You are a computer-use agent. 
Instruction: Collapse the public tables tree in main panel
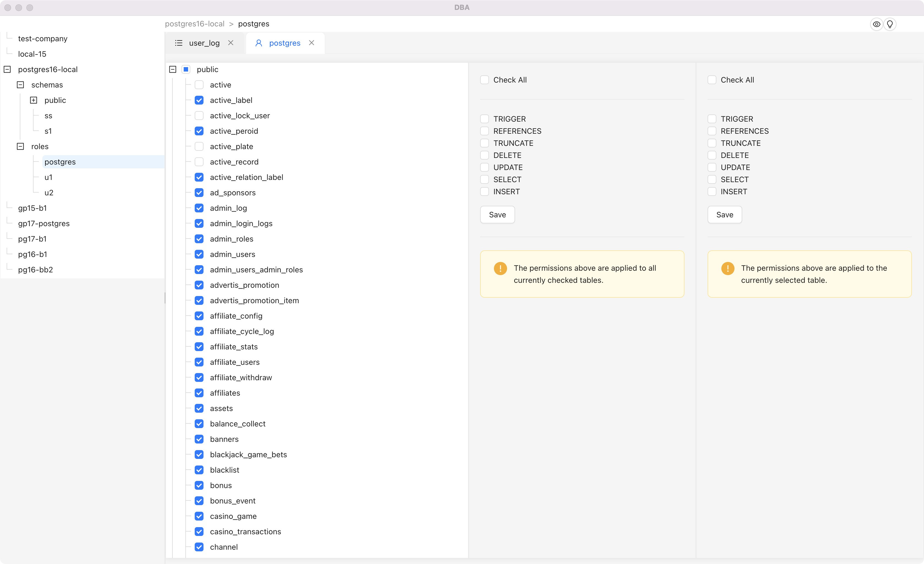(172, 69)
